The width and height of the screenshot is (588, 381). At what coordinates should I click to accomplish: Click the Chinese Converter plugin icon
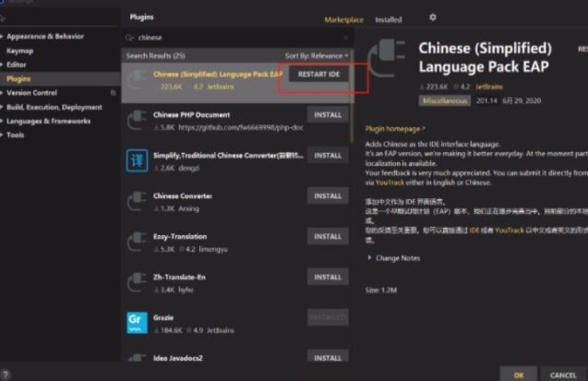[137, 201]
